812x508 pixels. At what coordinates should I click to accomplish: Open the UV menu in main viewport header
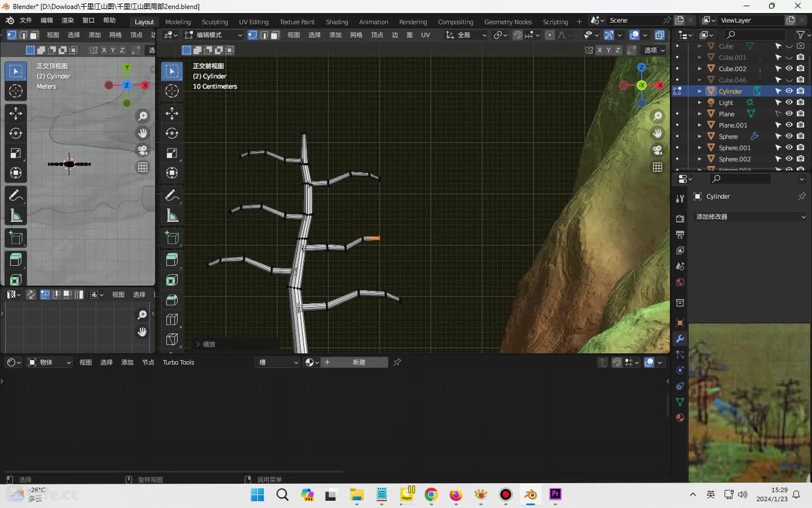(425, 35)
